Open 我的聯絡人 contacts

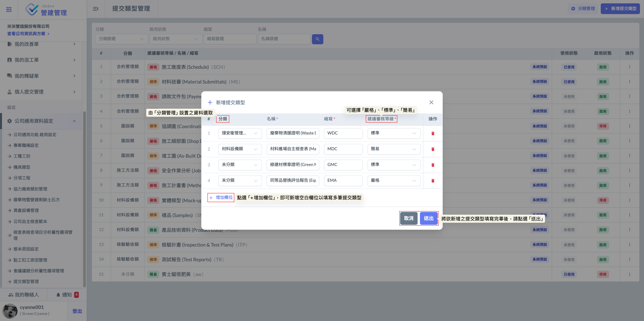(x=23, y=295)
